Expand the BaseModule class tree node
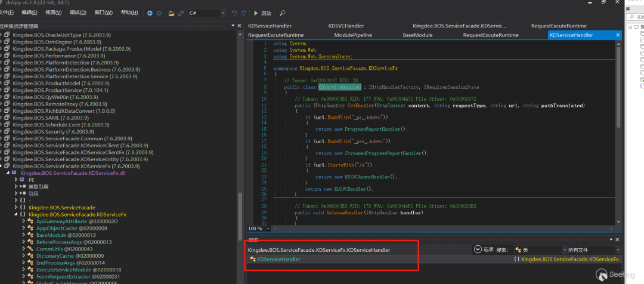Viewport: 644px width, 284px height. click(23, 235)
